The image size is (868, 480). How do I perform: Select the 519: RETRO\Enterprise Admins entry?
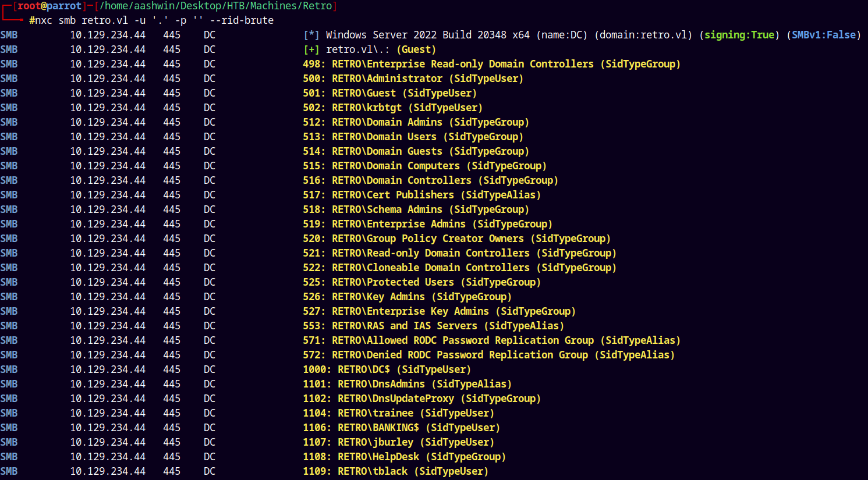[427, 224]
